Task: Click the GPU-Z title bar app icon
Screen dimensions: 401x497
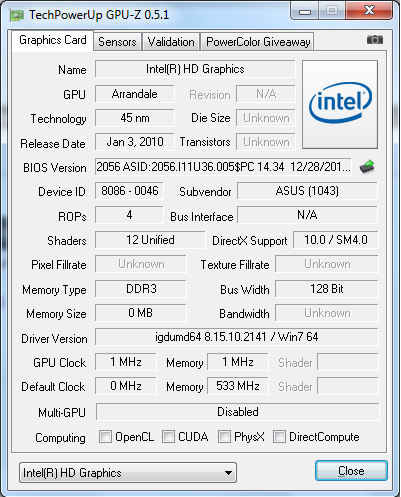Action: tap(17, 15)
